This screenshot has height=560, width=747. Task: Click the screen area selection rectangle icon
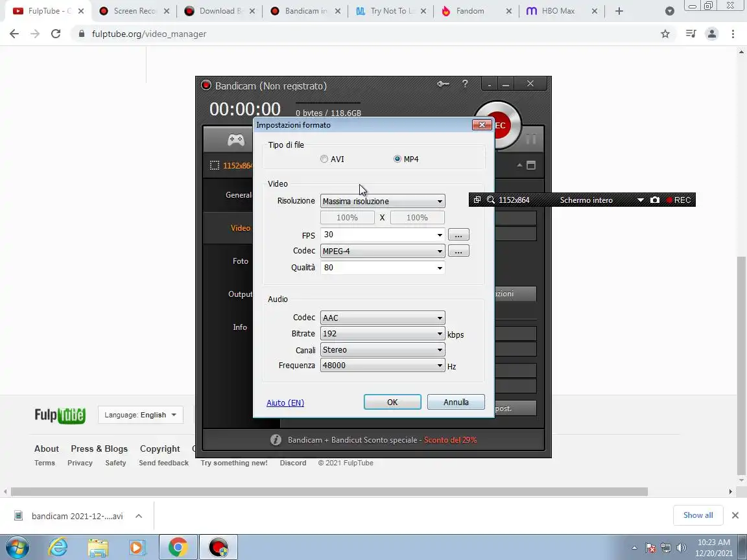[215, 165]
